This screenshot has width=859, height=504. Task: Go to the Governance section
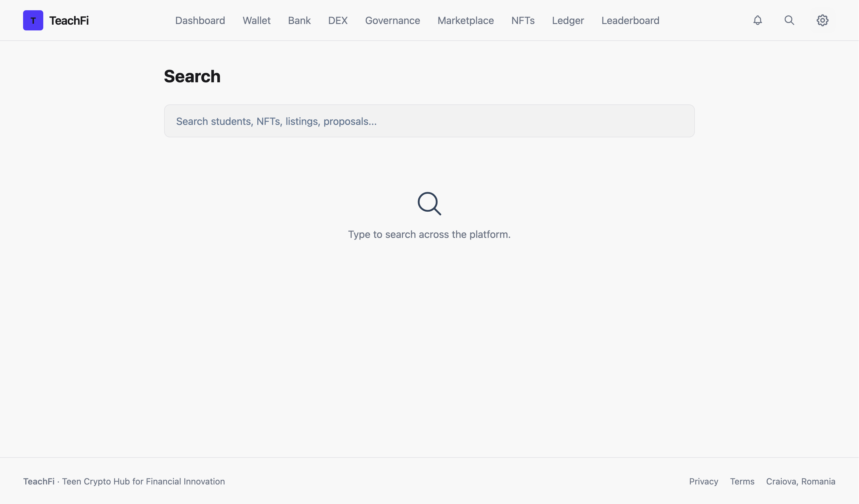pyautogui.click(x=392, y=20)
